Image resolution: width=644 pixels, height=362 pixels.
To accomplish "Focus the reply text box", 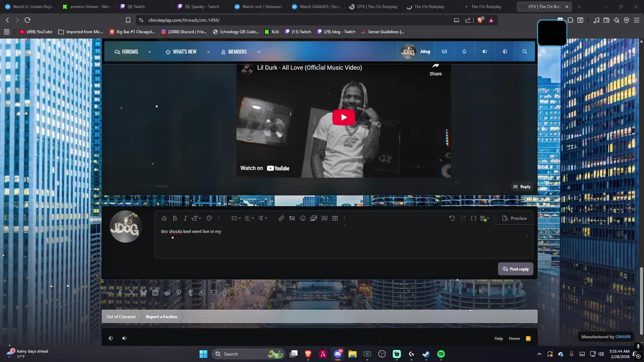I will [344, 241].
